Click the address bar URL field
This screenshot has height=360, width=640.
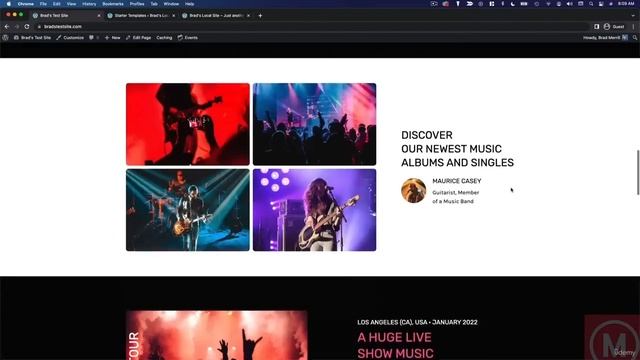(312, 27)
